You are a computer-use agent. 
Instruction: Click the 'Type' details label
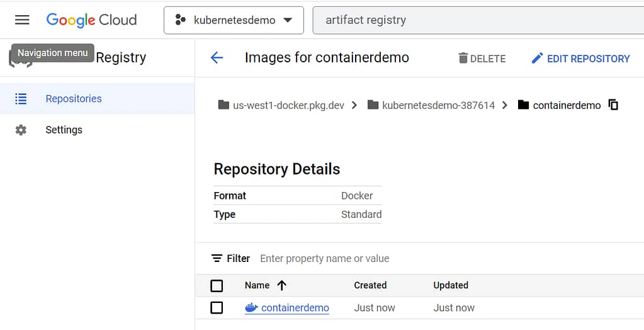click(225, 215)
